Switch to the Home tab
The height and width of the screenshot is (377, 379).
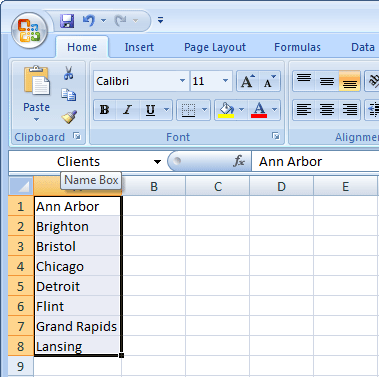[x=82, y=47]
